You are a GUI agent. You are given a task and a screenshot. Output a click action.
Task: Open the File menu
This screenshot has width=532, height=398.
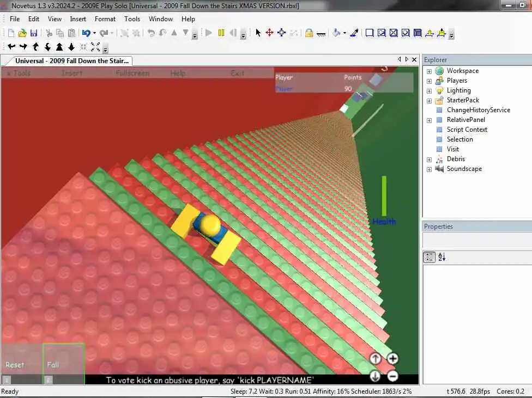(15, 19)
